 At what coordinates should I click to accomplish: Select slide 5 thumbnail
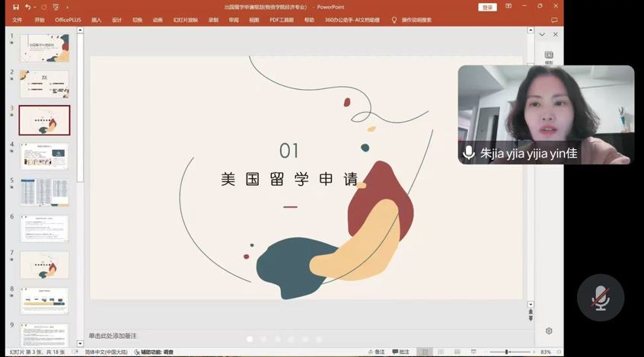[x=44, y=193]
